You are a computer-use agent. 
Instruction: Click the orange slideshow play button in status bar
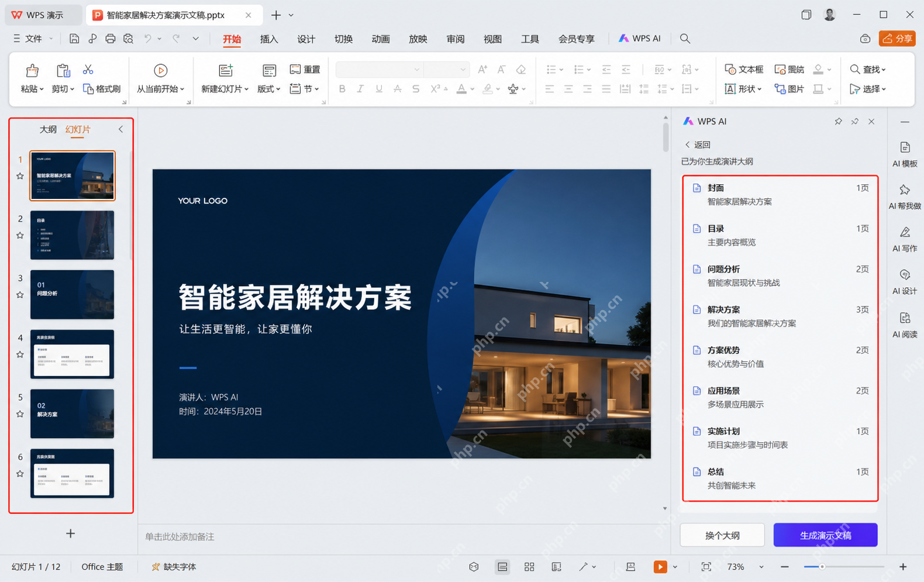(660, 567)
